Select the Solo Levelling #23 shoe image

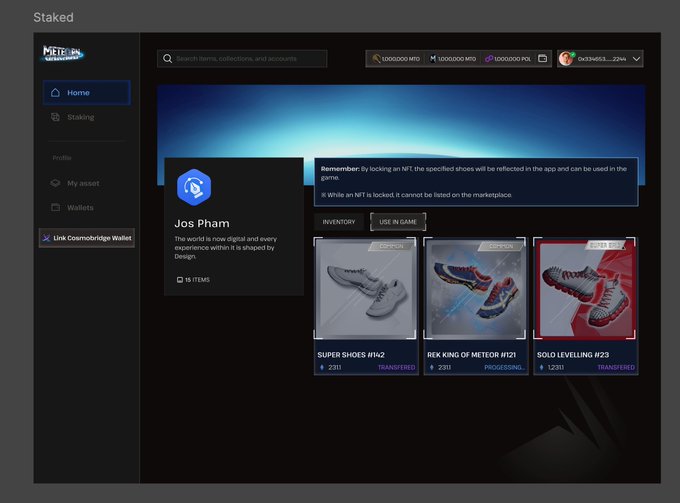point(585,290)
